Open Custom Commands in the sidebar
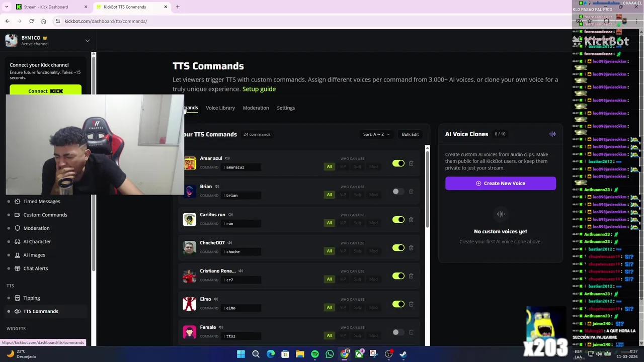The width and height of the screenshot is (644, 362). [45, 215]
